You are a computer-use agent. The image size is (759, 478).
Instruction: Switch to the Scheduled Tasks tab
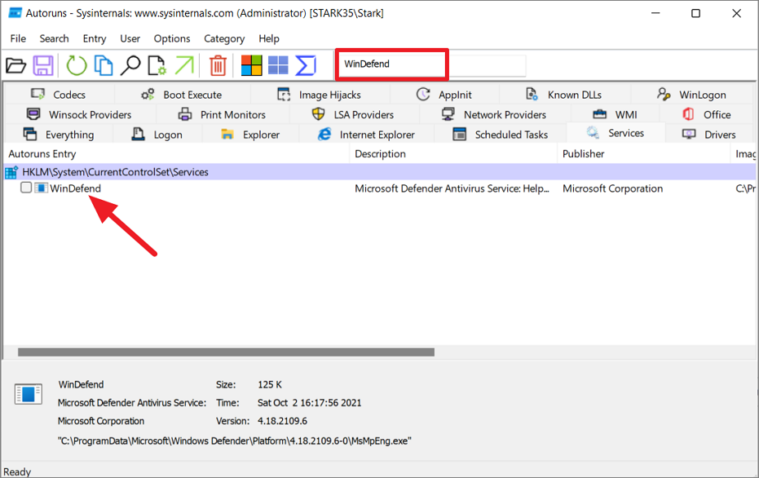[500, 135]
